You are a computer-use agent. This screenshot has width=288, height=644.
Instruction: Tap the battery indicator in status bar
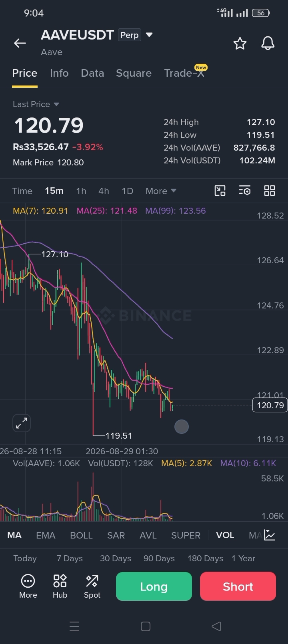[x=261, y=13]
